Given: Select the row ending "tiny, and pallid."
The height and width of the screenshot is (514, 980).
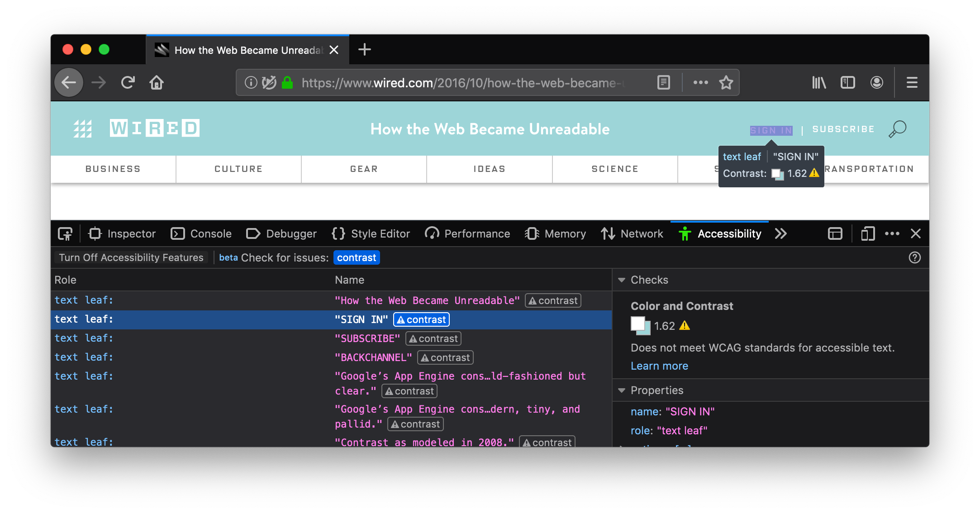Looking at the screenshot, I should pyautogui.click(x=331, y=416).
